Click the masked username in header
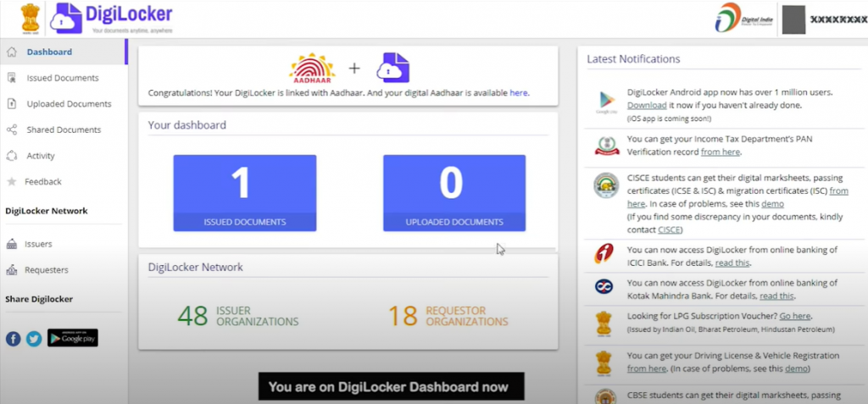The image size is (868, 404). (838, 19)
